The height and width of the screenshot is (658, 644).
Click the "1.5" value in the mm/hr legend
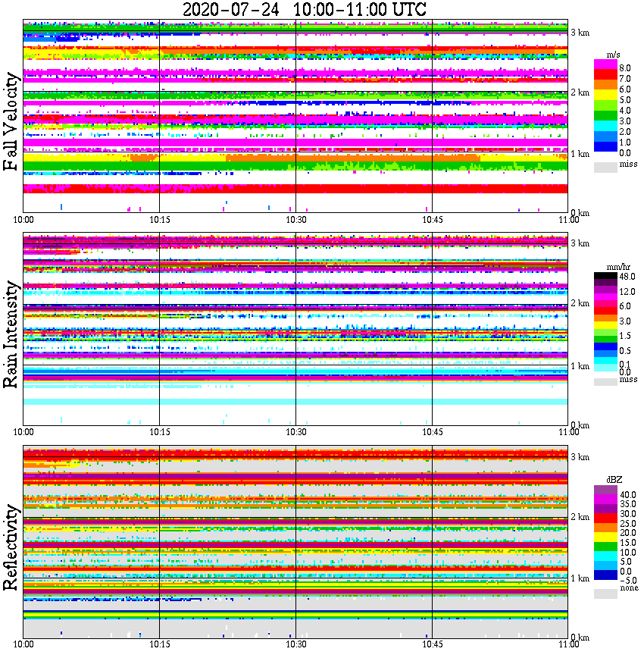point(625,335)
